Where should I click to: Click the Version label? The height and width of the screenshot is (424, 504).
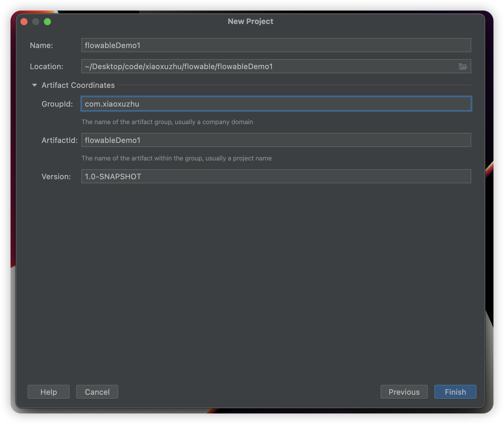[56, 177]
